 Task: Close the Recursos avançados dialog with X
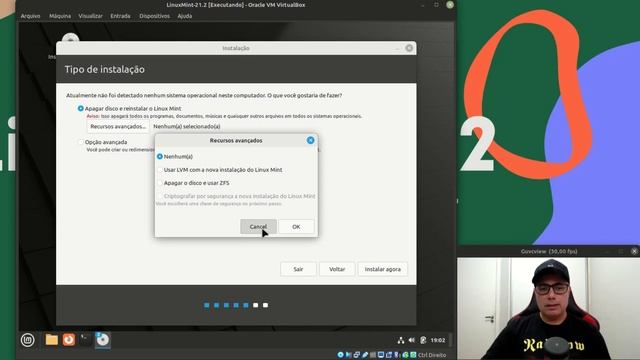[311, 140]
